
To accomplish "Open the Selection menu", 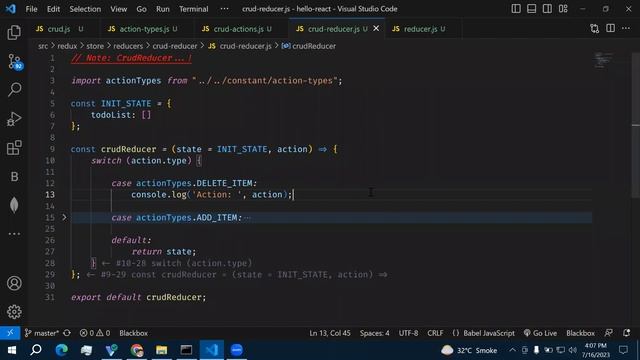I will pyautogui.click(x=85, y=9).
